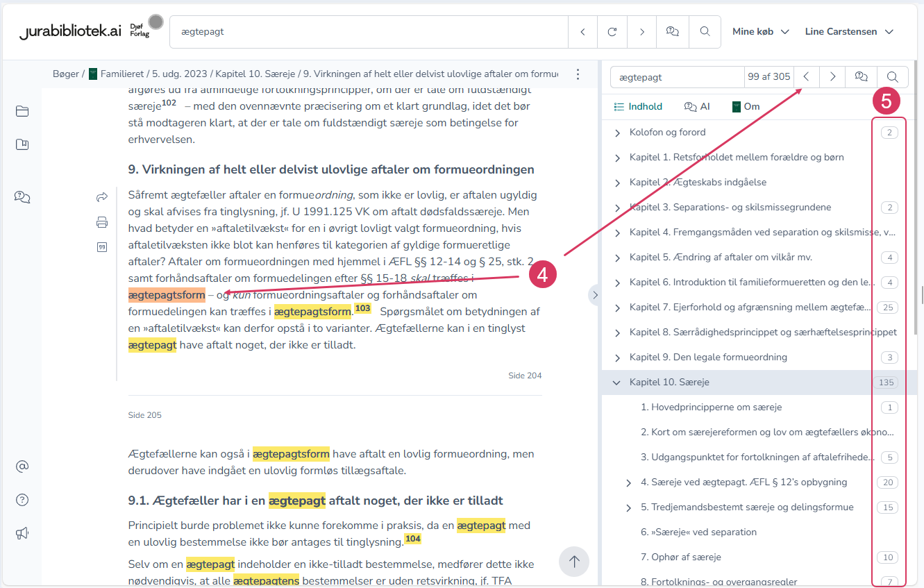The height and width of the screenshot is (588, 924).
Task: Click the main search field containing ægtepagt
Action: tap(368, 32)
